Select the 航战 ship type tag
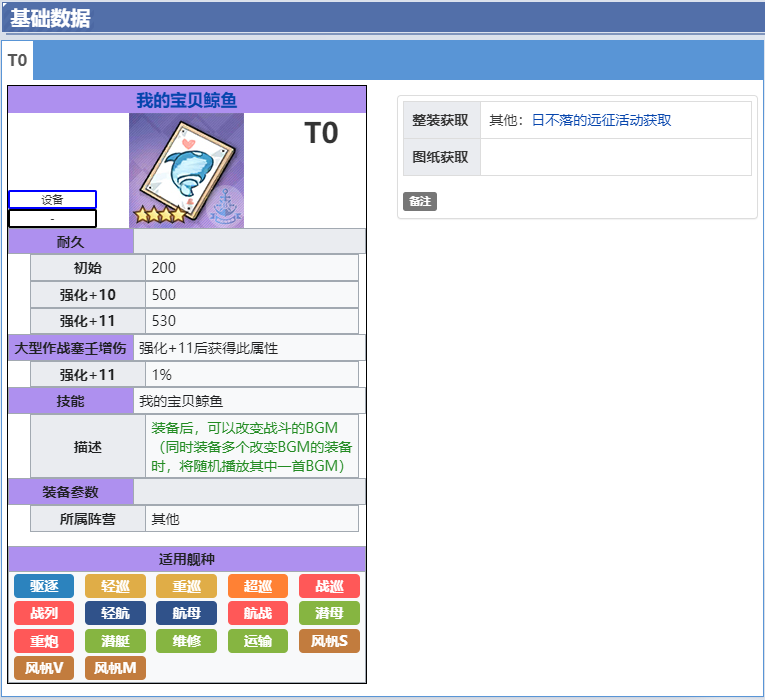The width and height of the screenshot is (765, 700). pos(258,613)
